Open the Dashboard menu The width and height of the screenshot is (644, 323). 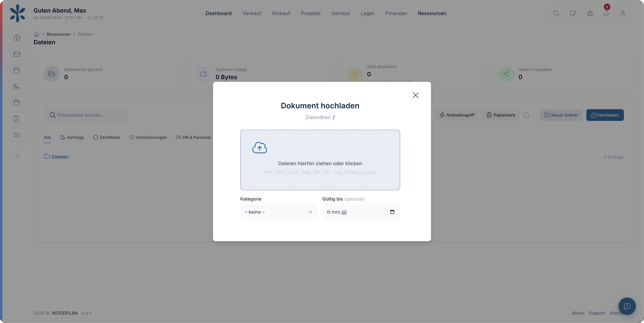point(218,13)
